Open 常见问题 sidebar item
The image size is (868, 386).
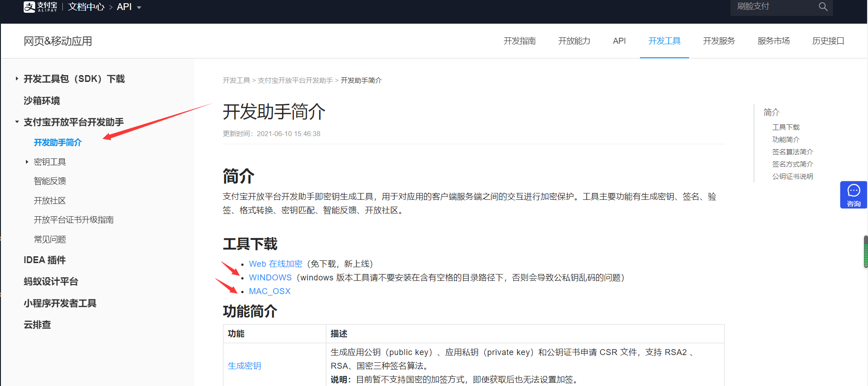[x=50, y=239]
